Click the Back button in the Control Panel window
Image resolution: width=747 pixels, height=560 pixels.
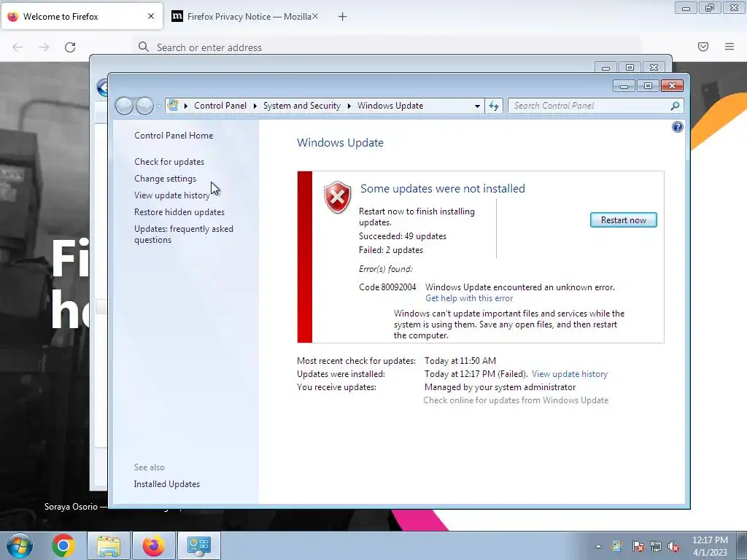[x=124, y=106]
